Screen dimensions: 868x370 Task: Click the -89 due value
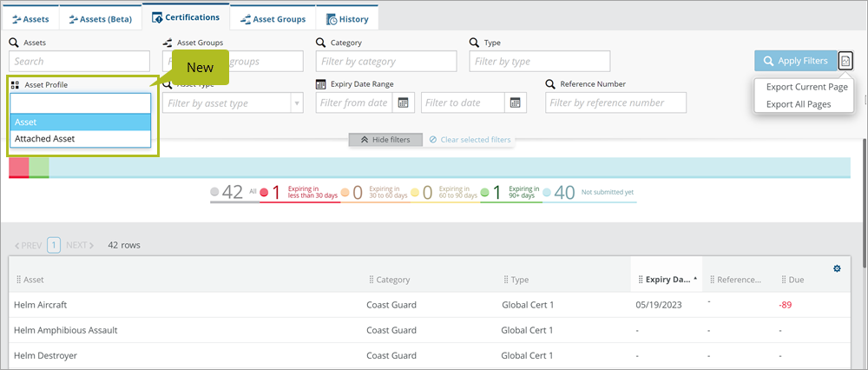(x=785, y=305)
